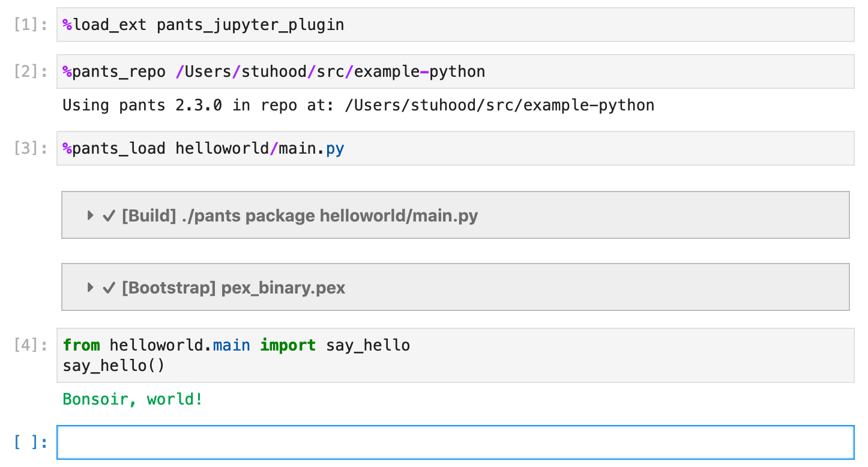Expand the Bootstrap pex_binary.pex disclosure triangle

(x=90, y=288)
